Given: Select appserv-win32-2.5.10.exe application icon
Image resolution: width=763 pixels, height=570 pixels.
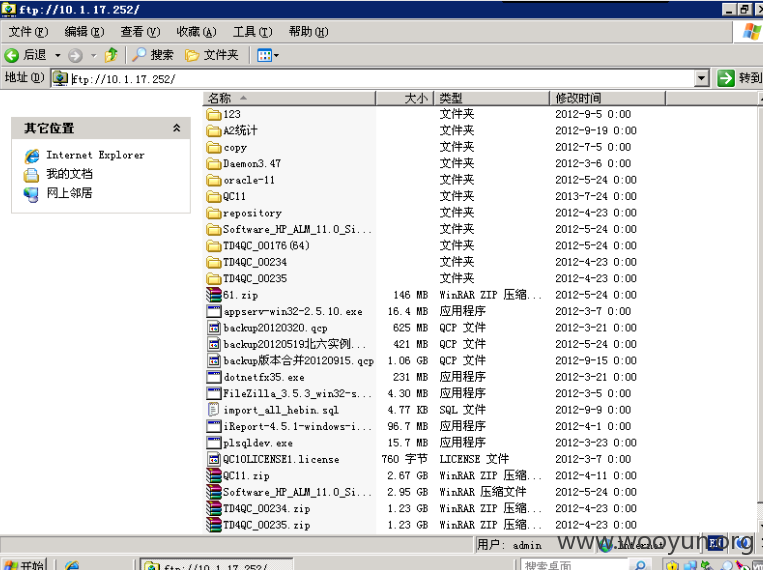Looking at the screenshot, I should 214,312.
